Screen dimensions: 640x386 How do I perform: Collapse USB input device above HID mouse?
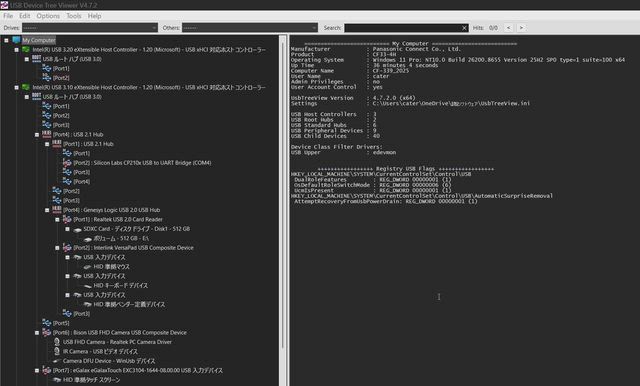[x=68, y=257]
